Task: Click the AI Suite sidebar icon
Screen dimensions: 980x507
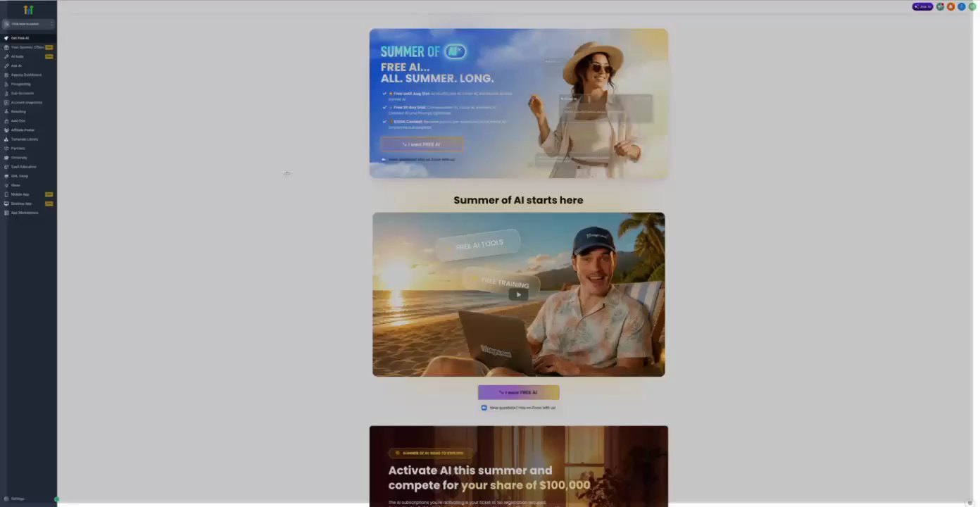Action: [6, 56]
